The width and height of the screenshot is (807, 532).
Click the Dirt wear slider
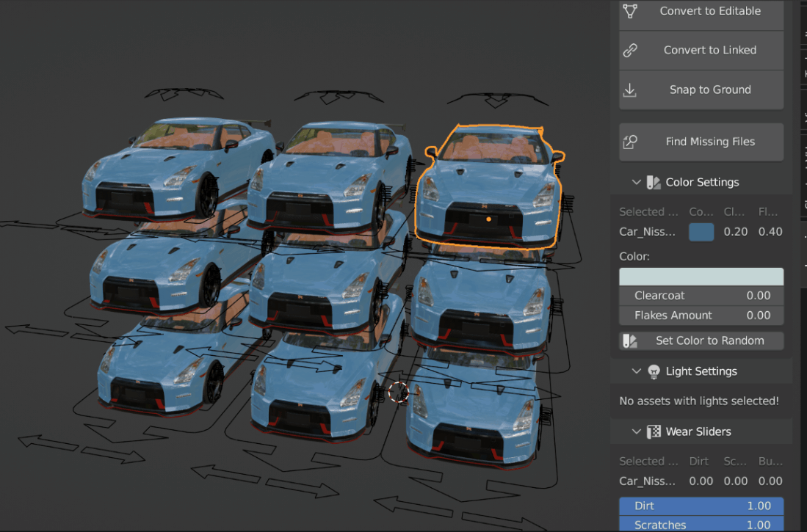coord(701,506)
